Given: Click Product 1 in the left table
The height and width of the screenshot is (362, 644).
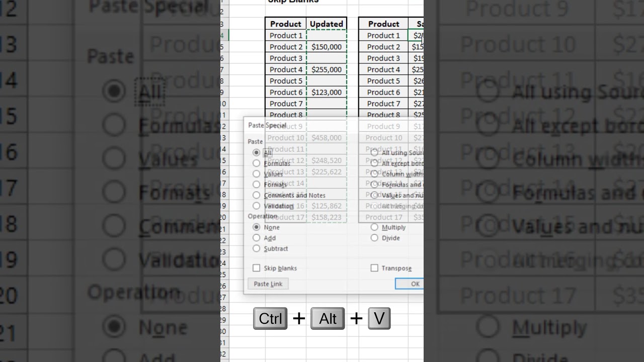Looking at the screenshot, I should 286,35.
